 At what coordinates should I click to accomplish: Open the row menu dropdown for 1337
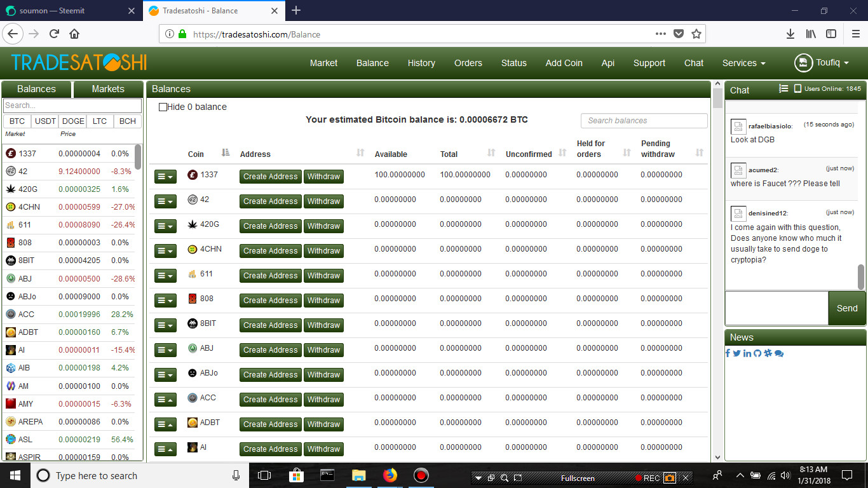(165, 177)
